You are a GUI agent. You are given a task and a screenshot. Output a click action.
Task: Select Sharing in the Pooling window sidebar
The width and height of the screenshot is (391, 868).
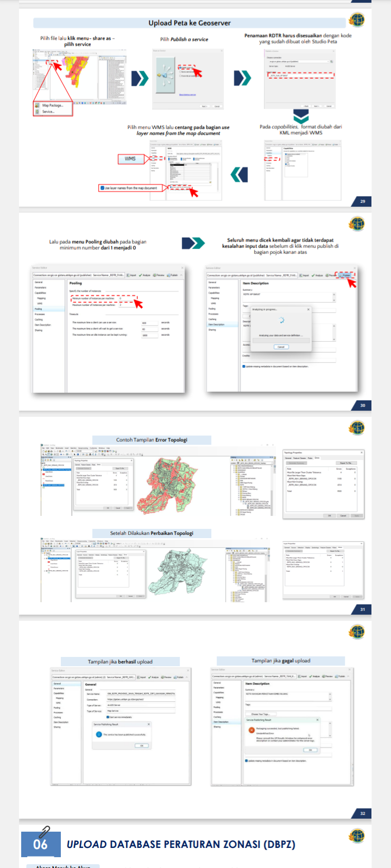pos(39,330)
